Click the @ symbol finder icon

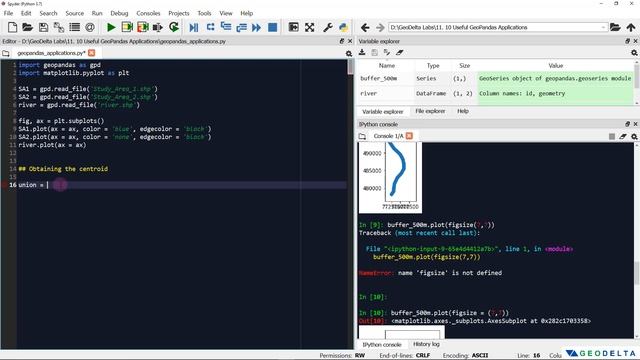point(90,27)
